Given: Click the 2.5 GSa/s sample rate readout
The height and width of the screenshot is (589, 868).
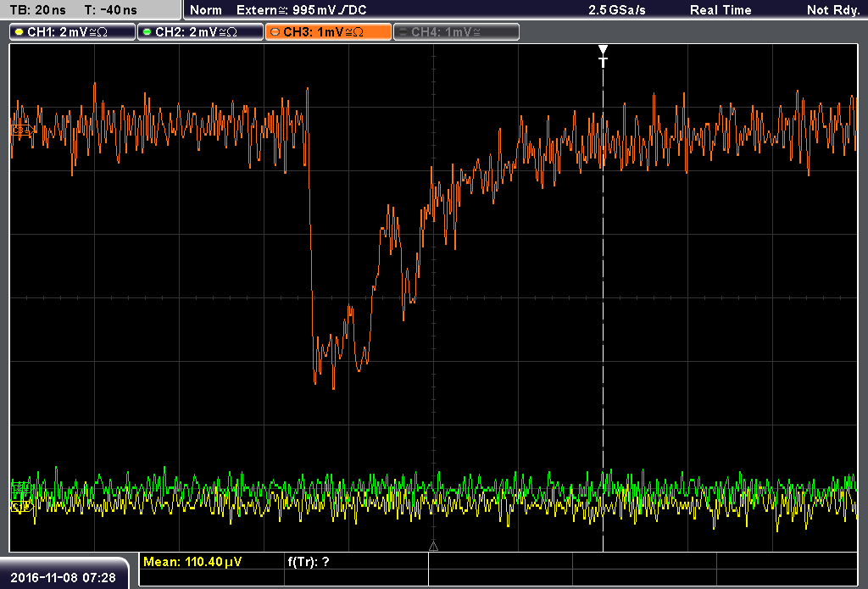Looking at the screenshot, I should pos(617,10).
